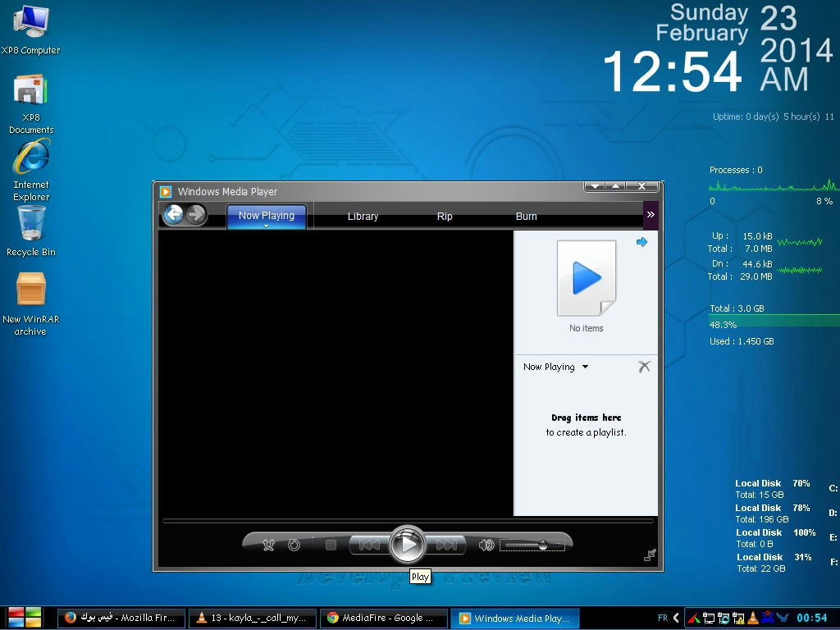
Task: Click the Windows Media Player title icon
Action: point(166,191)
